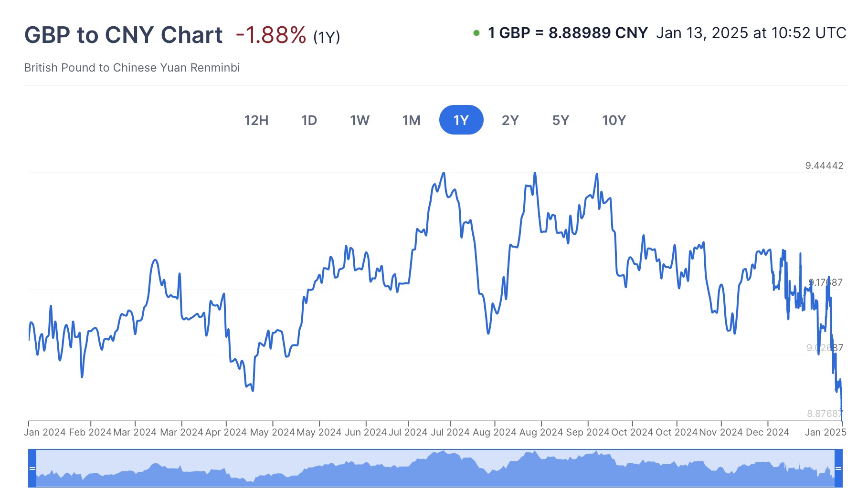Image resolution: width=868 pixels, height=499 pixels.
Task: Select the 10Y time range
Action: (x=614, y=120)
